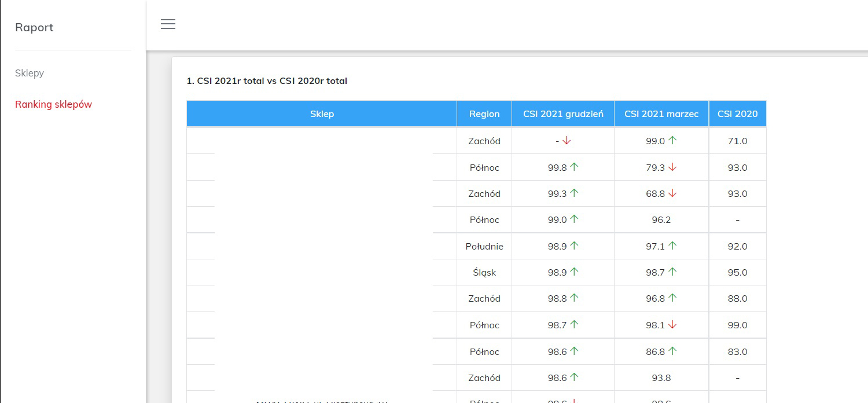Click the section title CSI 2021r total
The image size is (868, 403).
[x=267, y=81]
